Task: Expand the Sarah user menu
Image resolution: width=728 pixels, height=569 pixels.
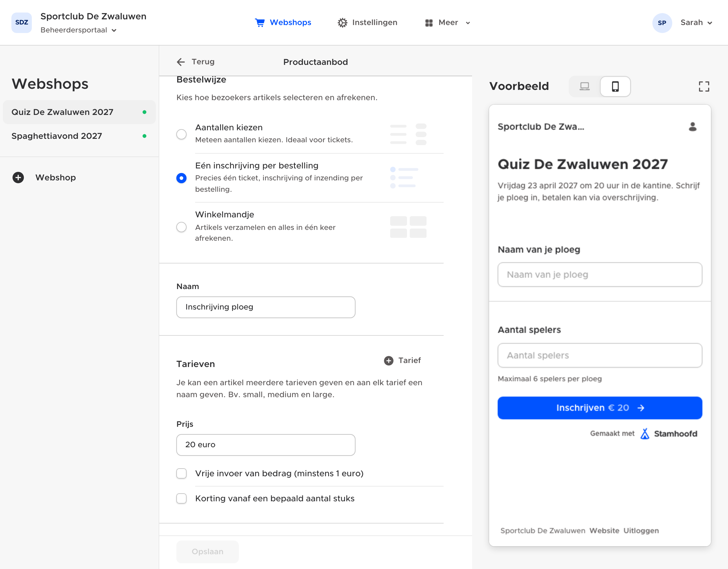Action: coord(696,23)
